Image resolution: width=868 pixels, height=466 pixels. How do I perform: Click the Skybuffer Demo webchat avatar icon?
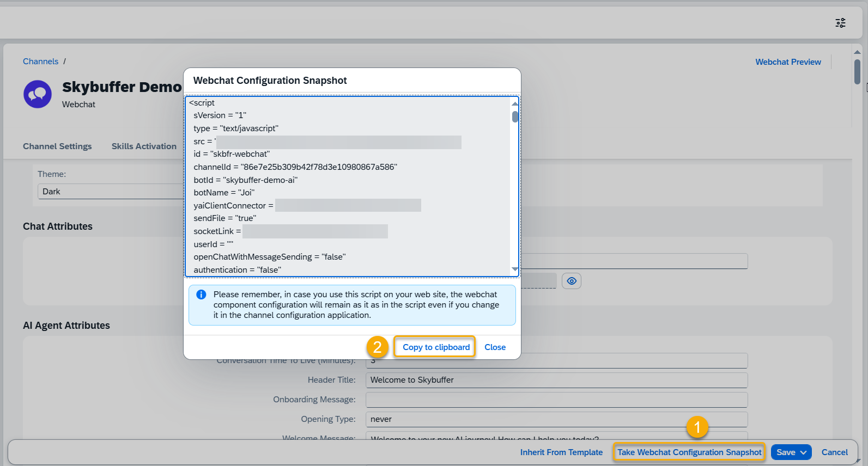coord(38,94)
